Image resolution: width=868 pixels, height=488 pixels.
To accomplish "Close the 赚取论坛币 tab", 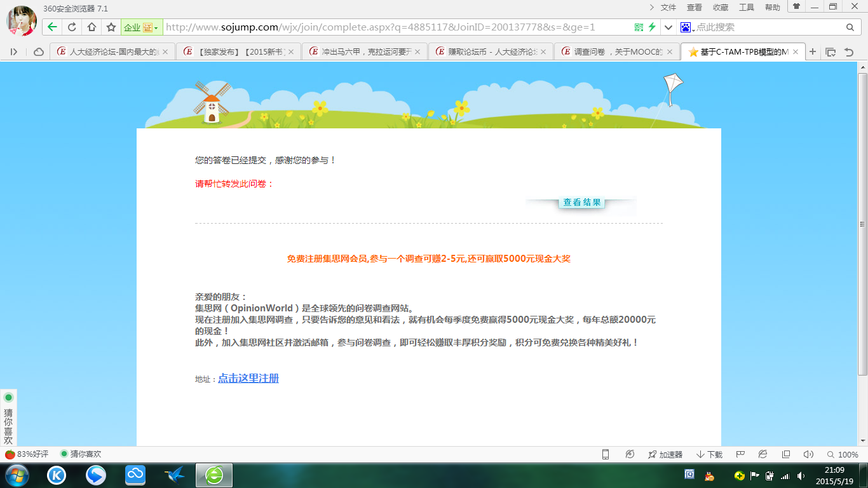I will (x=543, y=52).
